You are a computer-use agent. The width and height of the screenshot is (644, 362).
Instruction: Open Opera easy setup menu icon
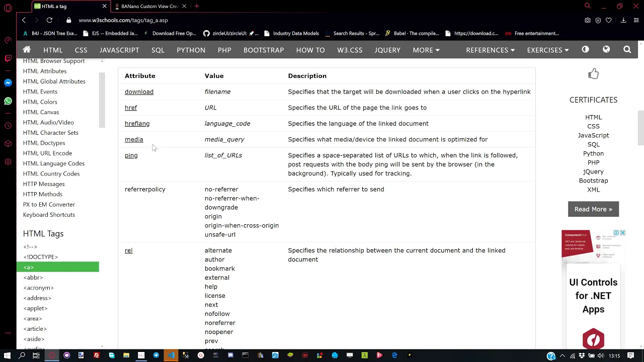[x=636, y=20]
